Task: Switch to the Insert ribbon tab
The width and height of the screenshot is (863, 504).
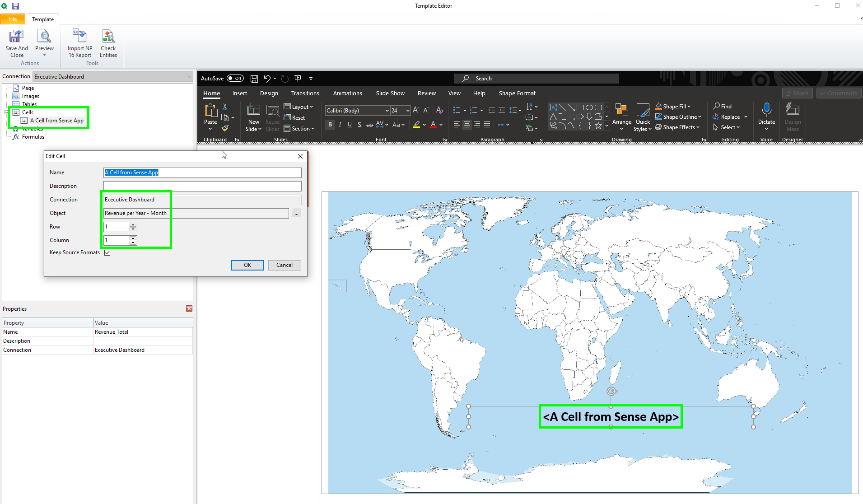Action: pos(239,93)
